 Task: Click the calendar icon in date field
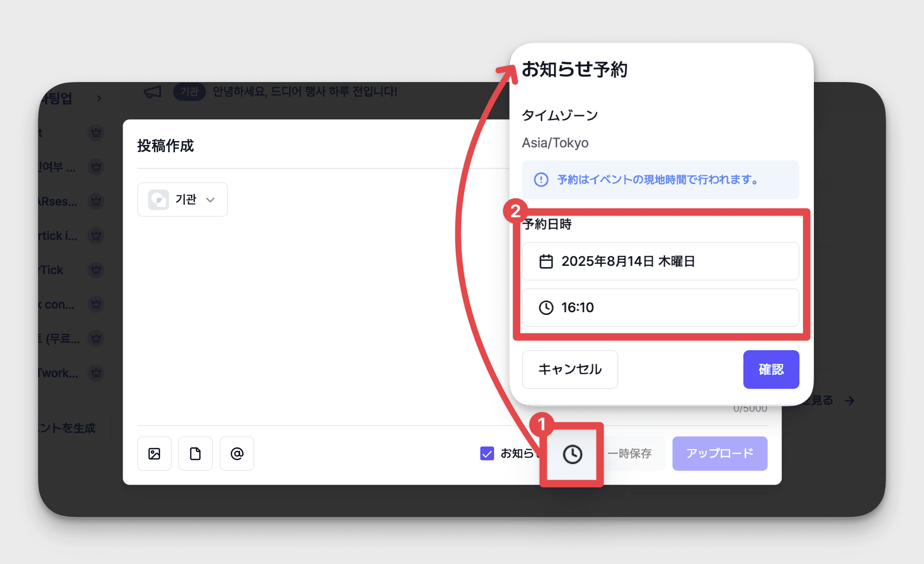546,261
